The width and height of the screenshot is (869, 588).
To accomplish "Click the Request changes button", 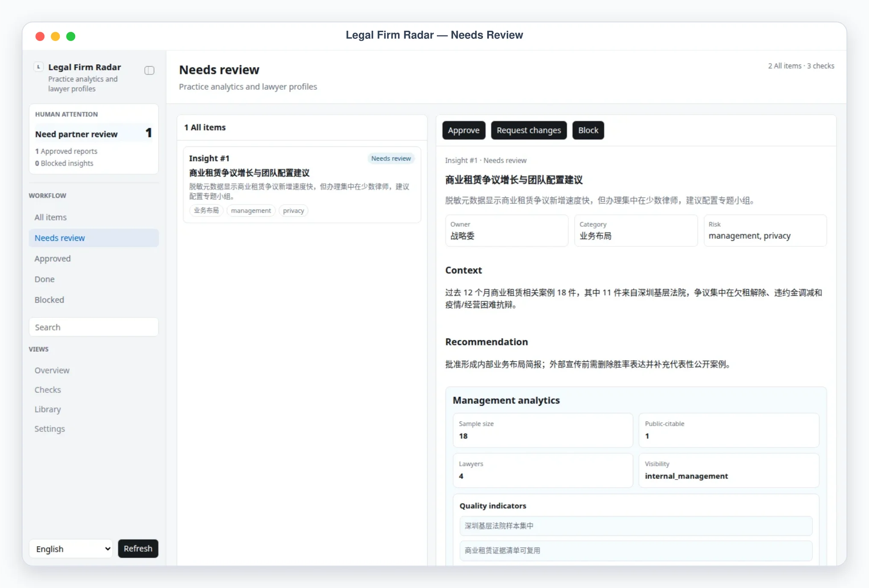I will (529, 130).
